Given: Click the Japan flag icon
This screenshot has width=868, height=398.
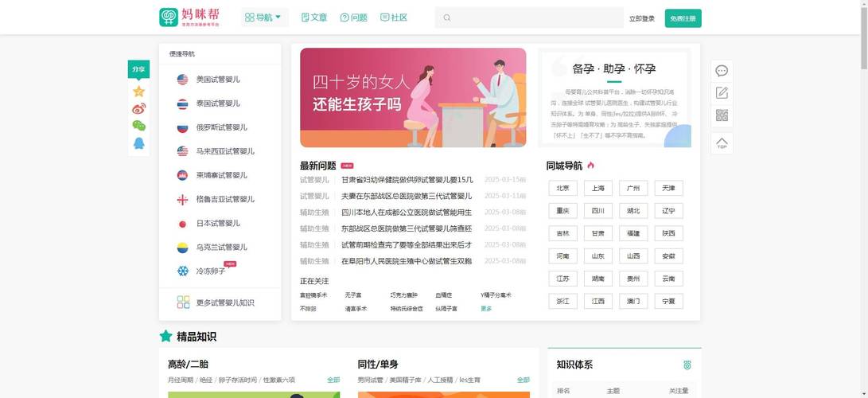Looking at the screenshot, I should [183, 224].
